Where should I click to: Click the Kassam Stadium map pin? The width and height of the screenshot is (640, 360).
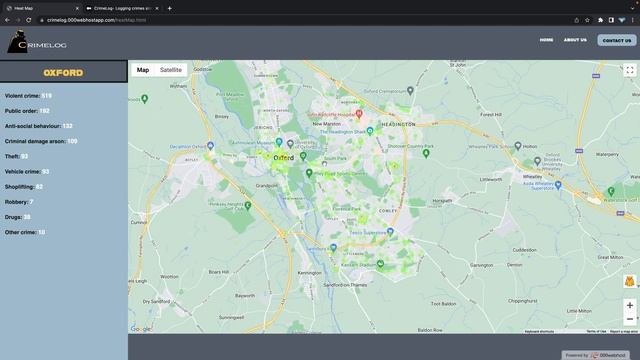pyautogui.click(x=380, y=264)
